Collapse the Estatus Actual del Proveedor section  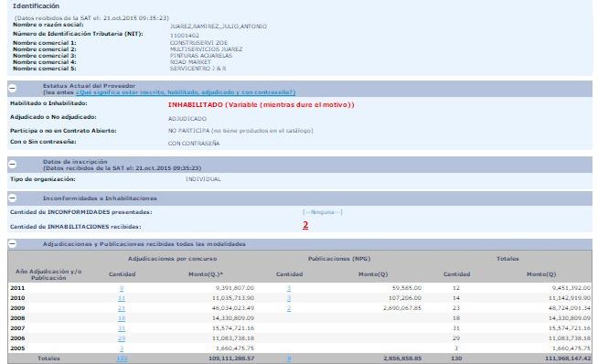tap(12, 89)
